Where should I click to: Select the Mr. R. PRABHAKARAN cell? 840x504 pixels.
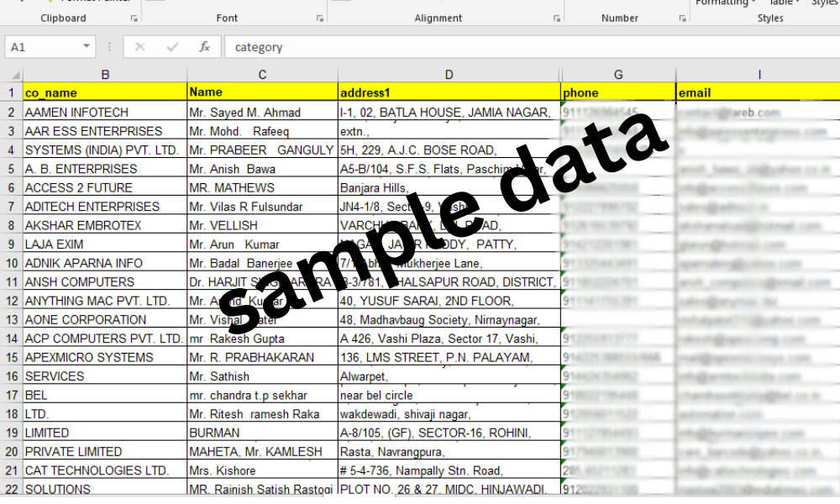pyautogui.click(x=262, y=357)
